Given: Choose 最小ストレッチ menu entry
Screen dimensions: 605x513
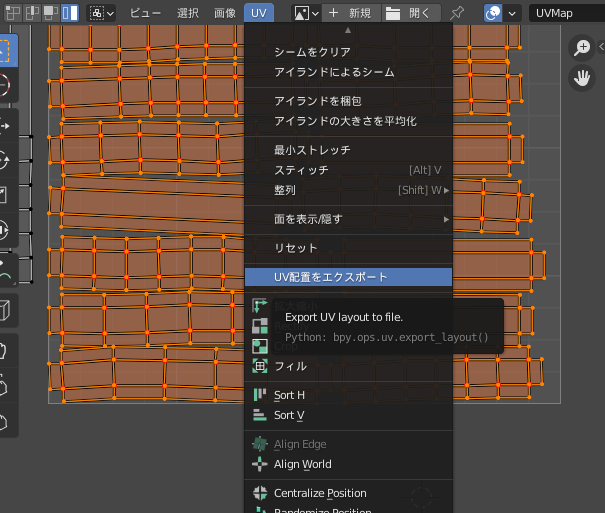Looking at the screenshot, I should coord(348,150).
